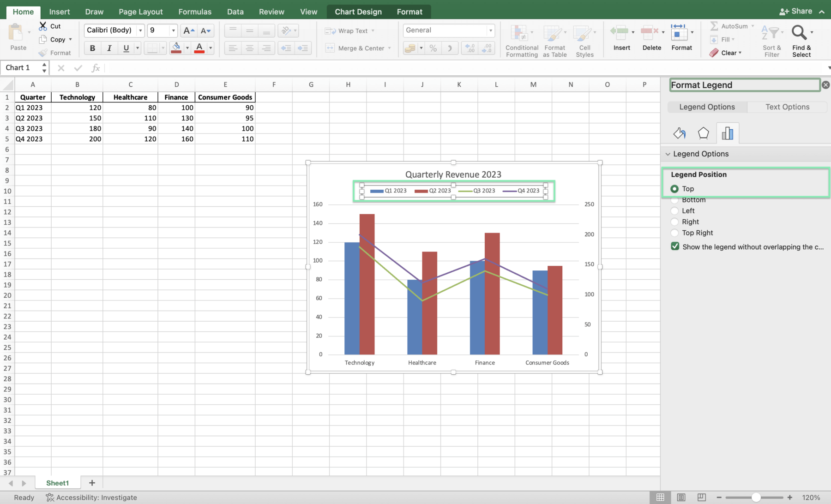Click Delete cells icon
Image resolution: width=831 pixels, height=504 pixels.
[x=650, y=32]
